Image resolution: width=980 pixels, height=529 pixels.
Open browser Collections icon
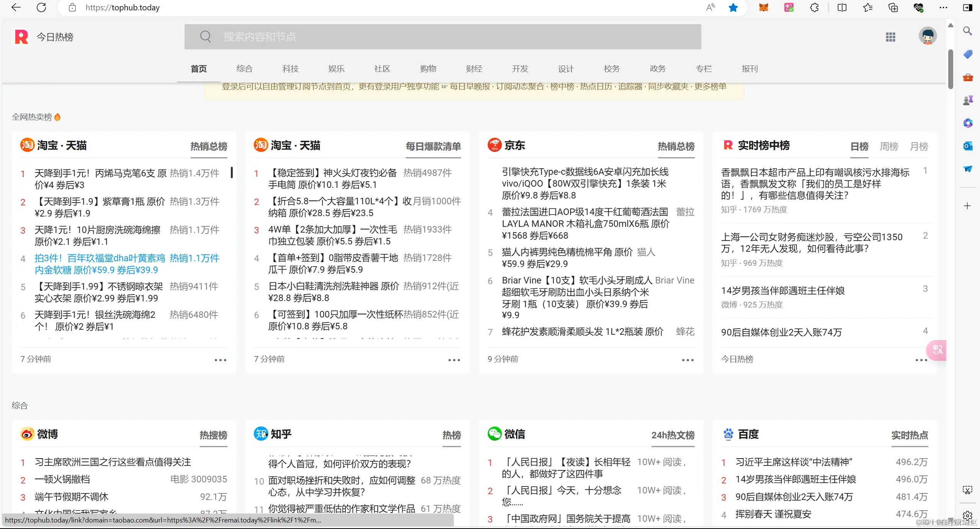[x=893, y=7]
